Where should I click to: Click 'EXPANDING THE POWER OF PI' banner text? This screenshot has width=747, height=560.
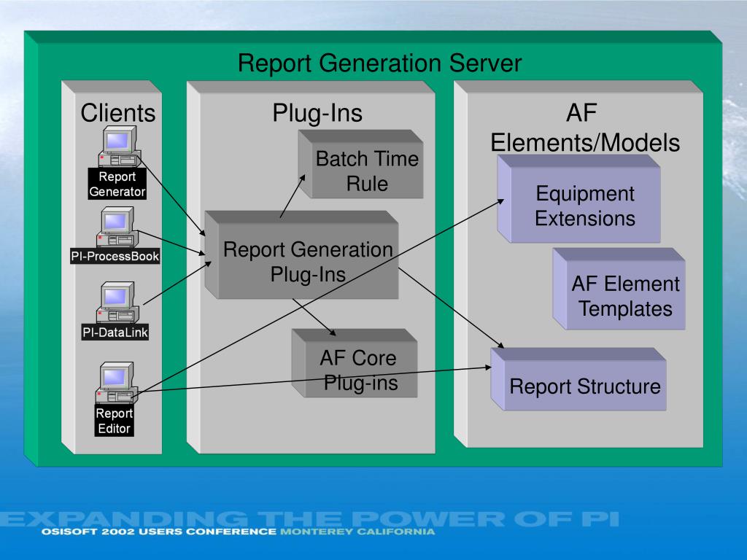[x=309, y=518]
